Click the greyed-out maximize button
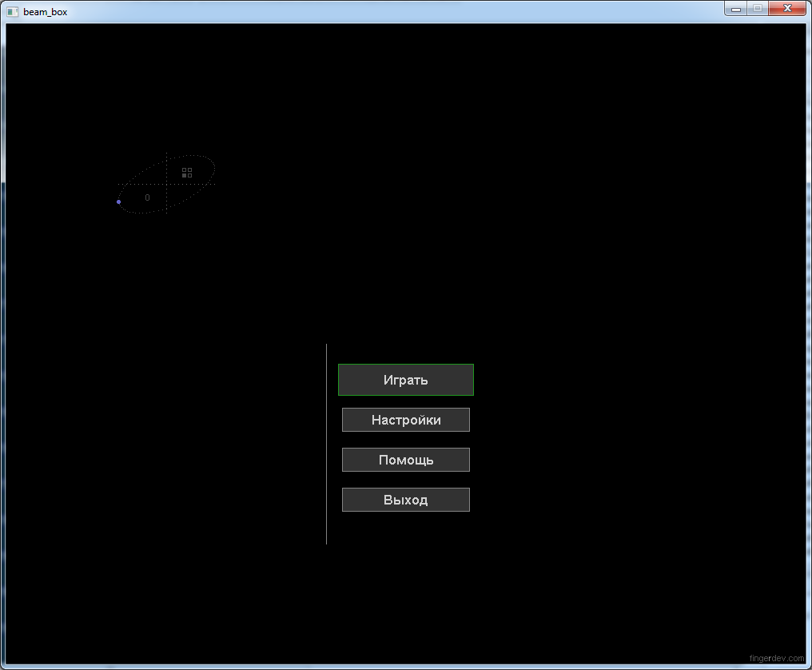812x670 pixels. (x=757, y=8)
